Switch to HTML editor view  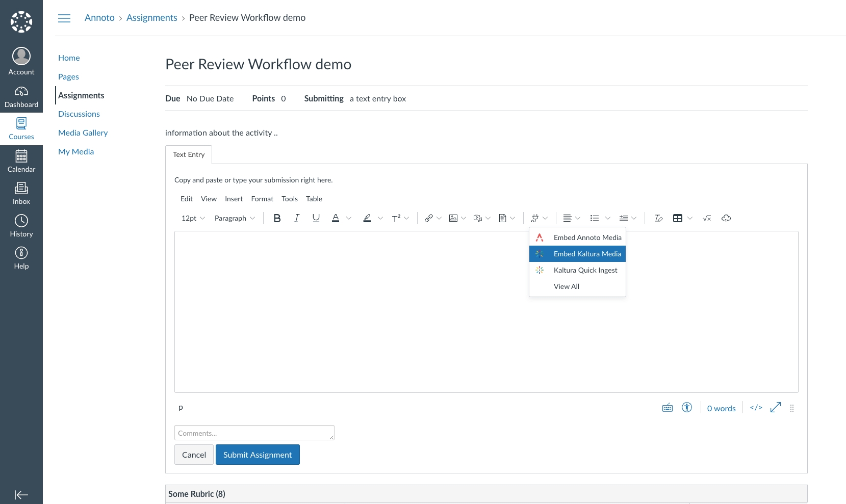(x=756, y=408)
